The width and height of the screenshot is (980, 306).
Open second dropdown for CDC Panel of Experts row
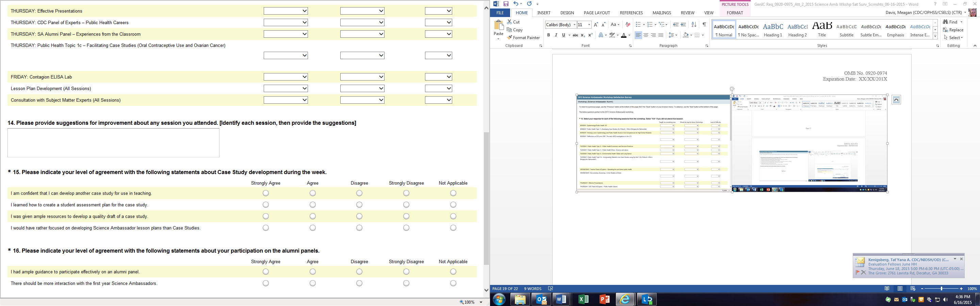pyautogui.click(x=362, y=22)
